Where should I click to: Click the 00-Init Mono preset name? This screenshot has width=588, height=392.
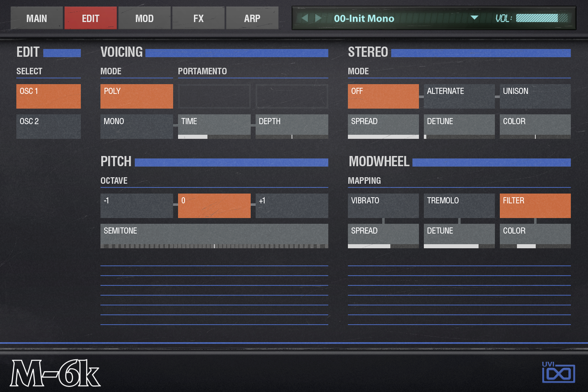[364, 18]
